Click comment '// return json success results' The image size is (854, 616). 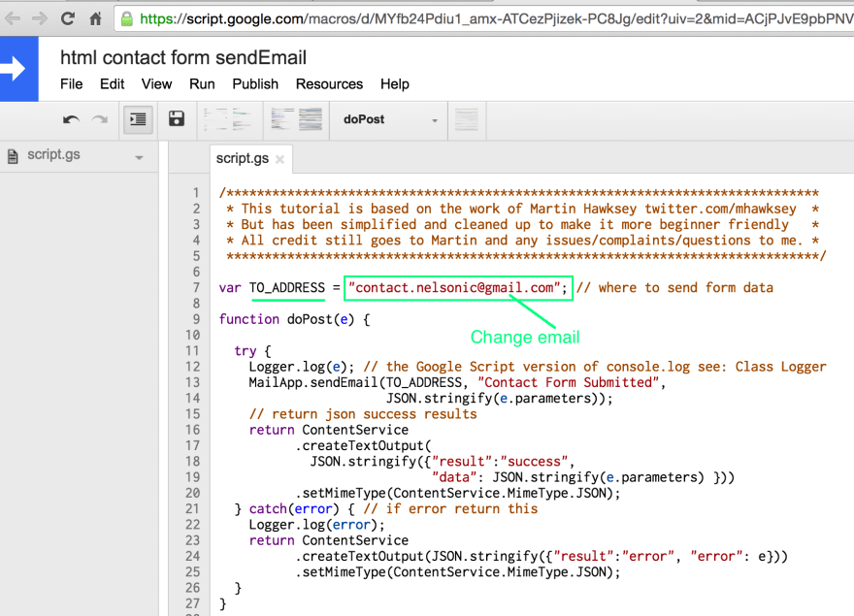(x=363, y=414)
